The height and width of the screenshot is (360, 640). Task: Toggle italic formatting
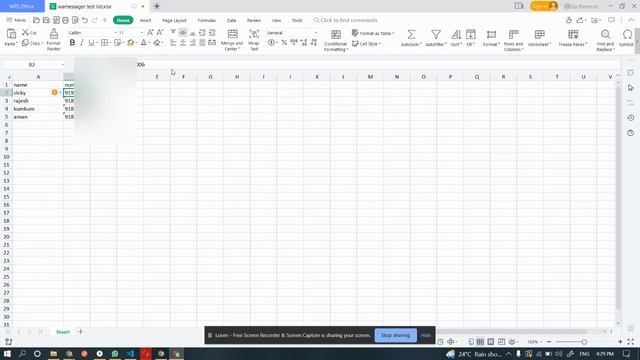pyautogui.click(x=82, y=42)
